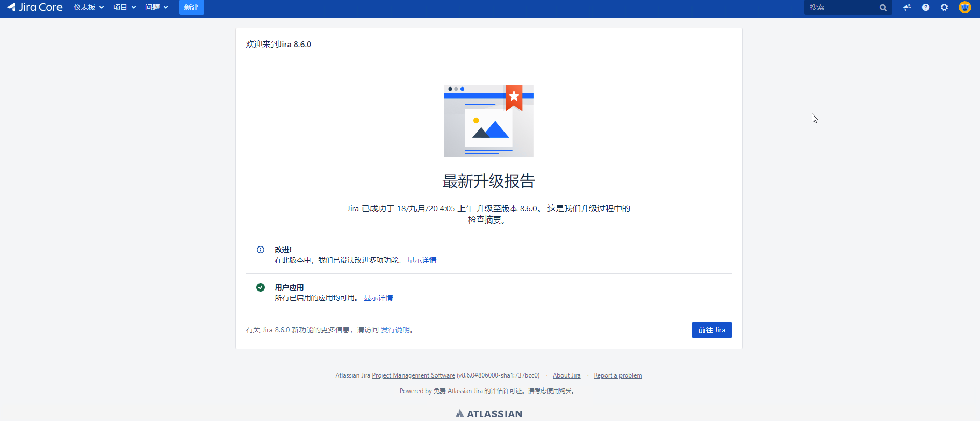Viewport: 980px width, 421px height.
Task: Open the feedback megaphone icon
Action: coord(907,7)
